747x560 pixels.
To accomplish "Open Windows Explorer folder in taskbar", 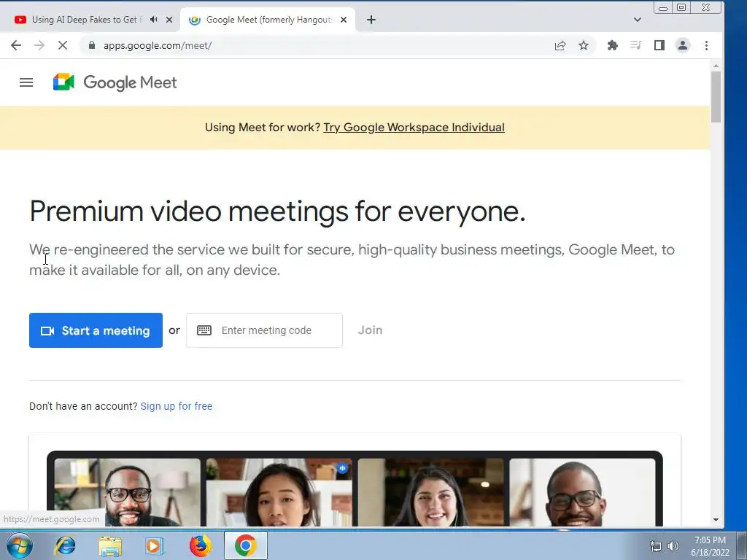I will pyautogui.click(x=110, y=545).
